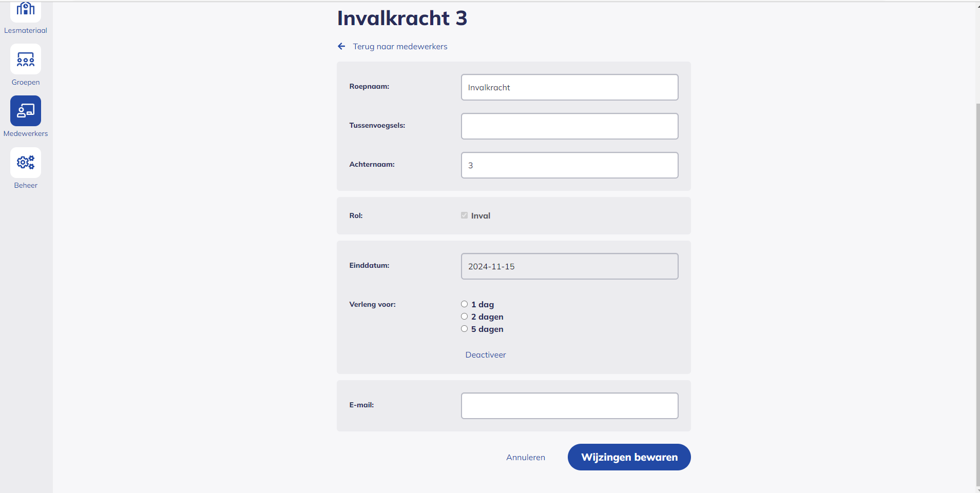Image resolution: width=980 pixels, height=493 pixels.
Task: Click the Achternaam input field
Action: click(x=569, y=165)
